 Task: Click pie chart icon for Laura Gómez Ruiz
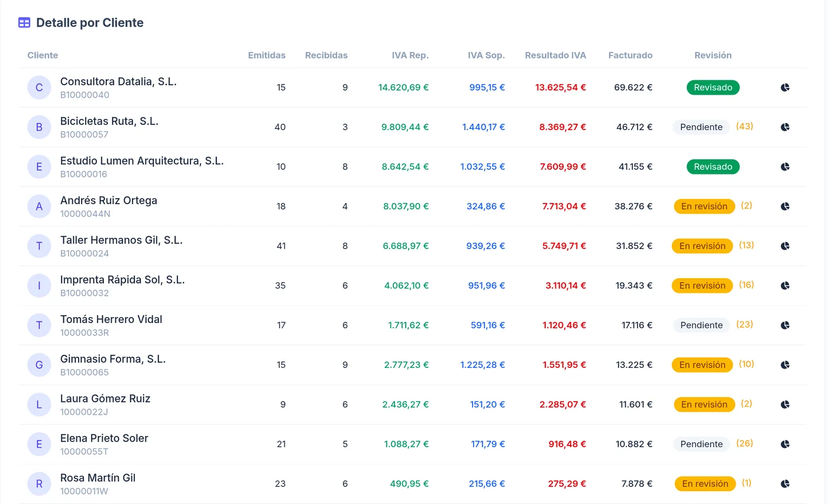785,405
